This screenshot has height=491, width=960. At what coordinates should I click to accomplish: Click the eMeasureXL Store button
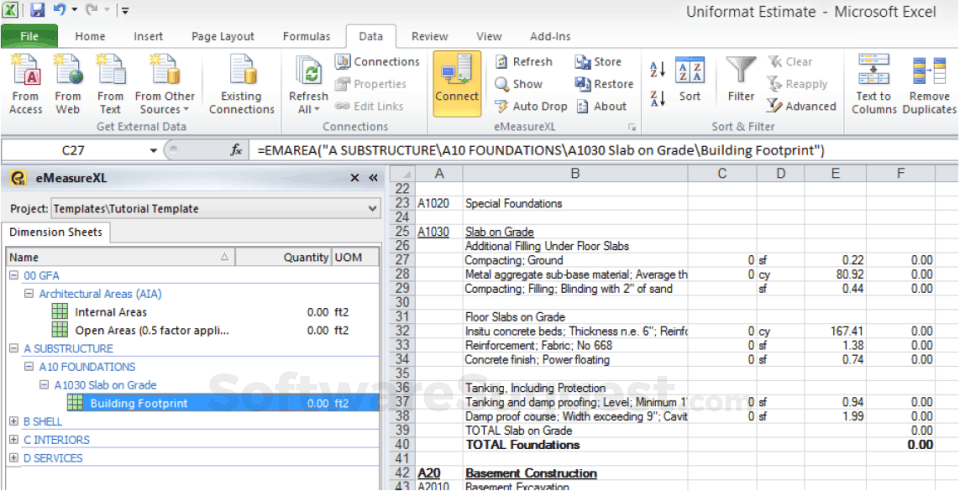coord(598,62)
